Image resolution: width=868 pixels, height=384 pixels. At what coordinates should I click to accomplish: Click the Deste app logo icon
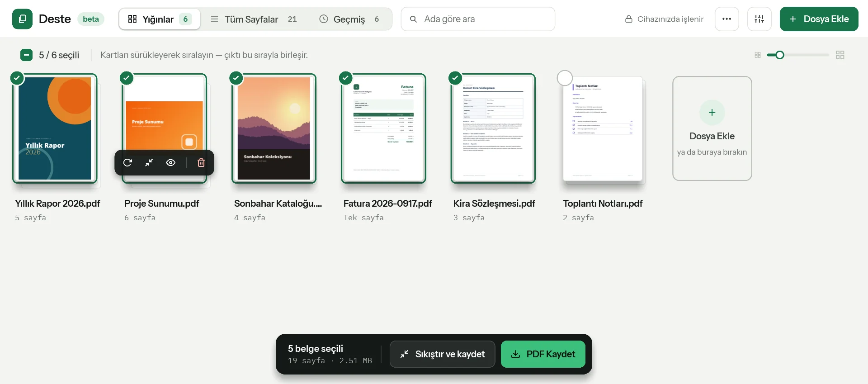pos(22,19)
